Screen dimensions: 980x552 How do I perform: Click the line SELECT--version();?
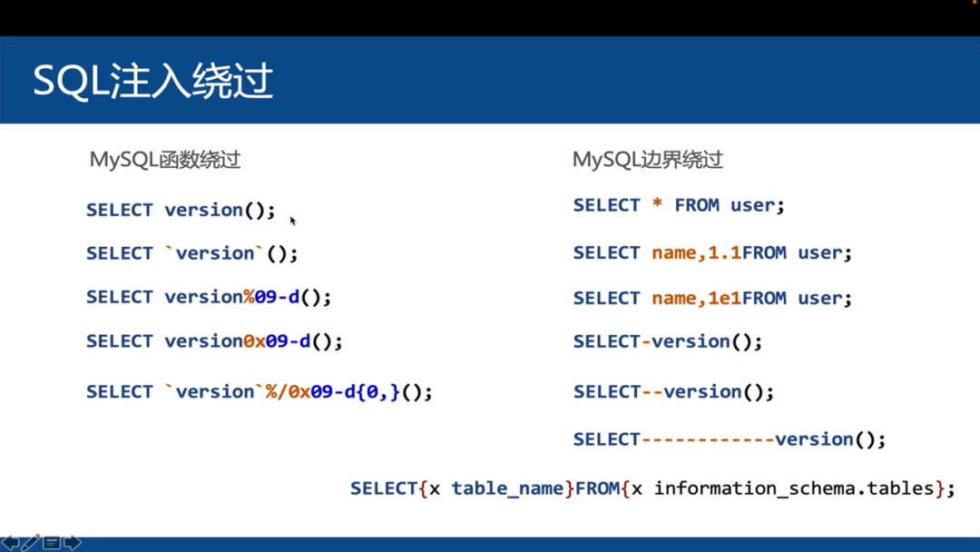(x=673, y=392)
